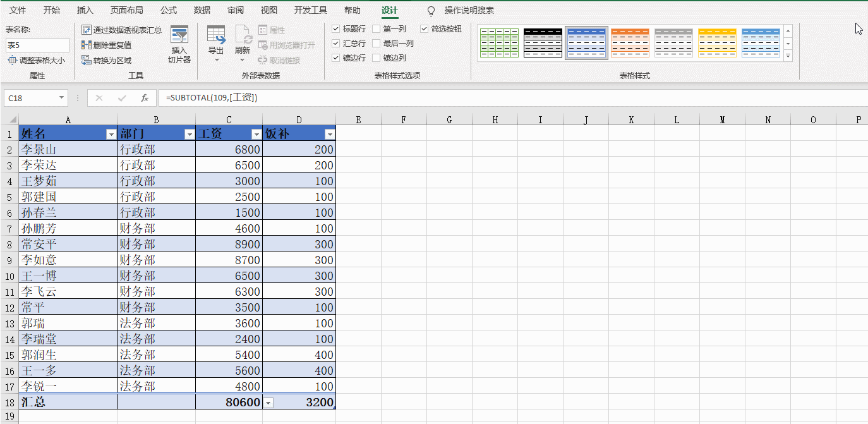Screen dimensions: 868x424
Task: Insert a slicer (插入切片器)
Action: click(x=179, y=45)
